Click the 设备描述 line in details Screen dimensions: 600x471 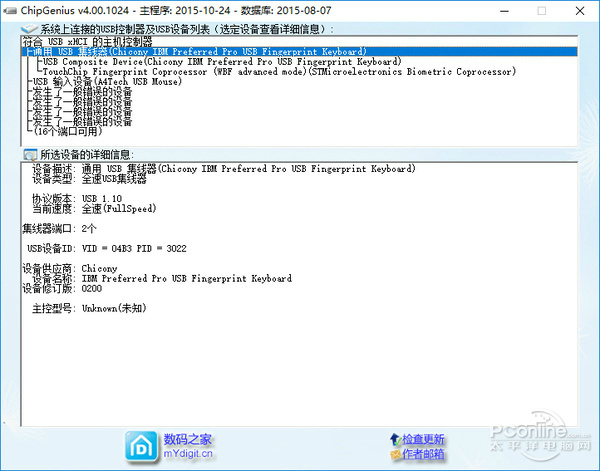click(x=223, y=169)
